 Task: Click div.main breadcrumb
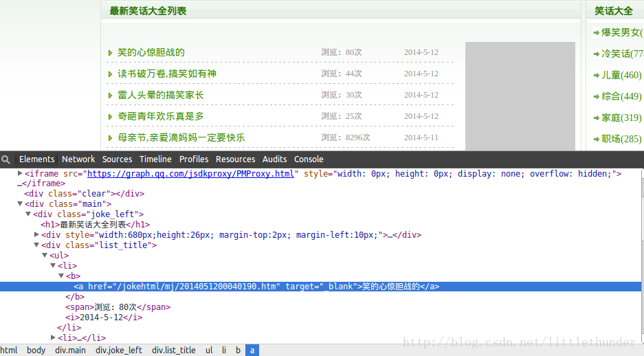70,351
